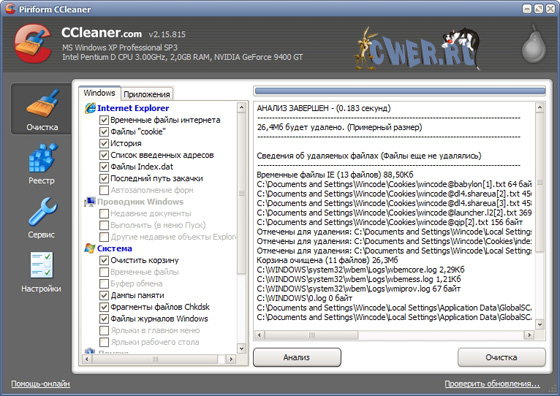The height and width of the screenshot is (396, 560).
Task: Click the Анализ button
Action: [297, 357]
